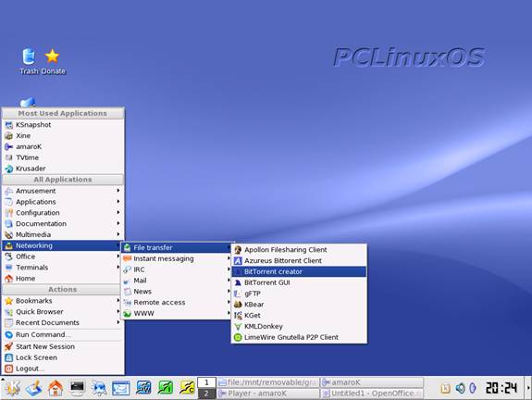
Task: Expand the Applications submenu
Action: click(63, 201)
